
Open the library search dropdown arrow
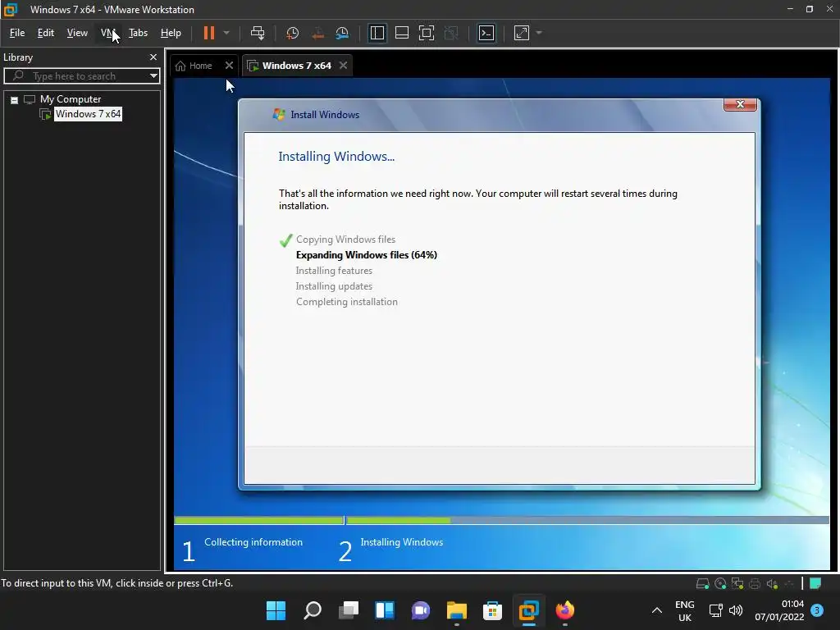coord(153,76)
